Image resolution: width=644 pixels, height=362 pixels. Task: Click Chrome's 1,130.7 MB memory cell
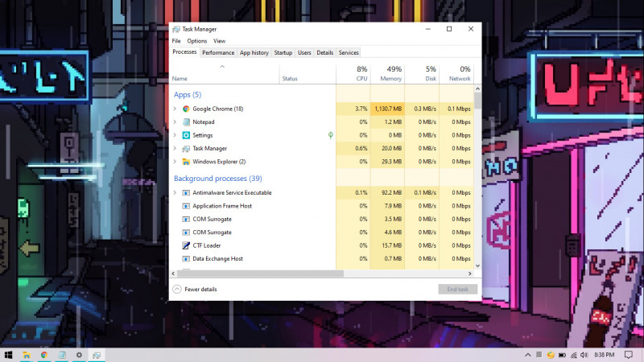tap(388, 109)
